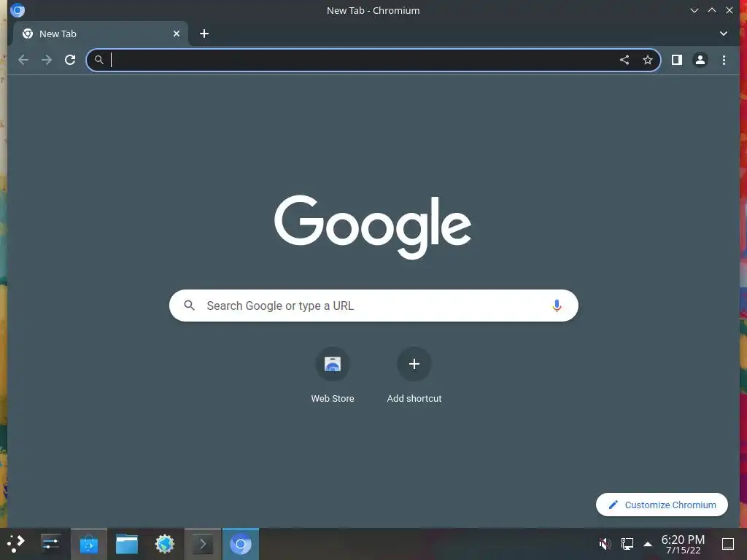The height and width of the screenshot is (560, 747).
Task: Open the application launcher in taskbar
Action: [x=16, y=544]
